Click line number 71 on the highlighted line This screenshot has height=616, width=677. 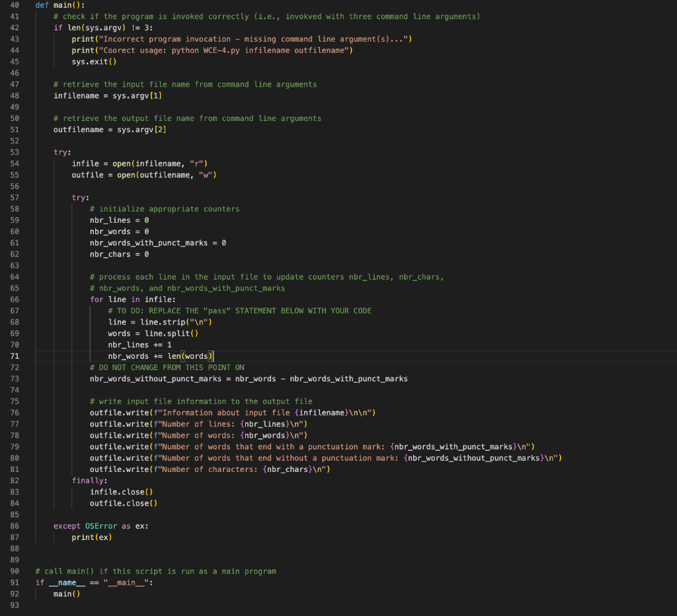pyautogui.click(x=15, y=356)
